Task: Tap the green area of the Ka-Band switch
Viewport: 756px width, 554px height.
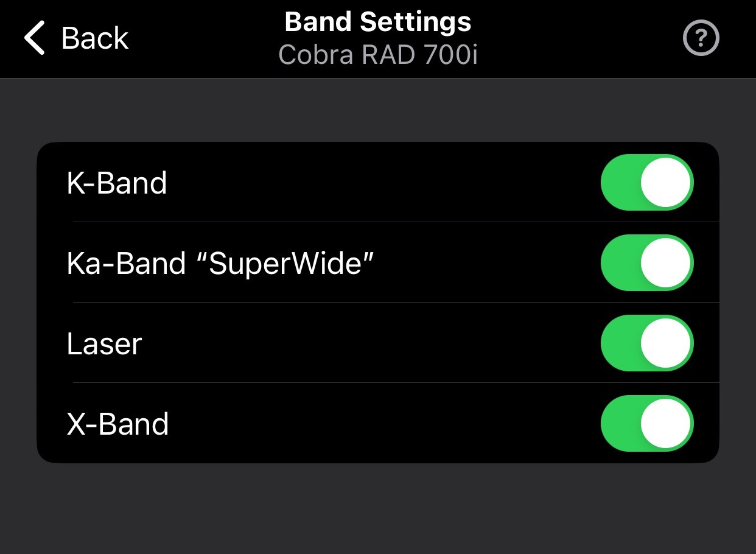Action: pyautogui.click(x=620, y=263)
